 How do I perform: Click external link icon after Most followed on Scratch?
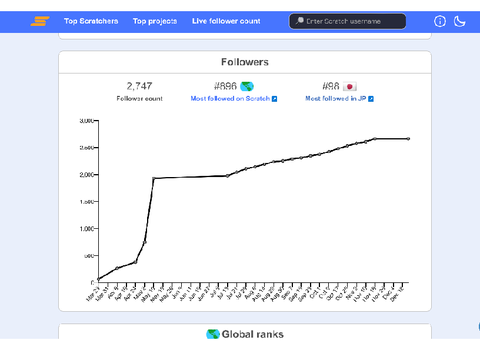tap(274, 99)
